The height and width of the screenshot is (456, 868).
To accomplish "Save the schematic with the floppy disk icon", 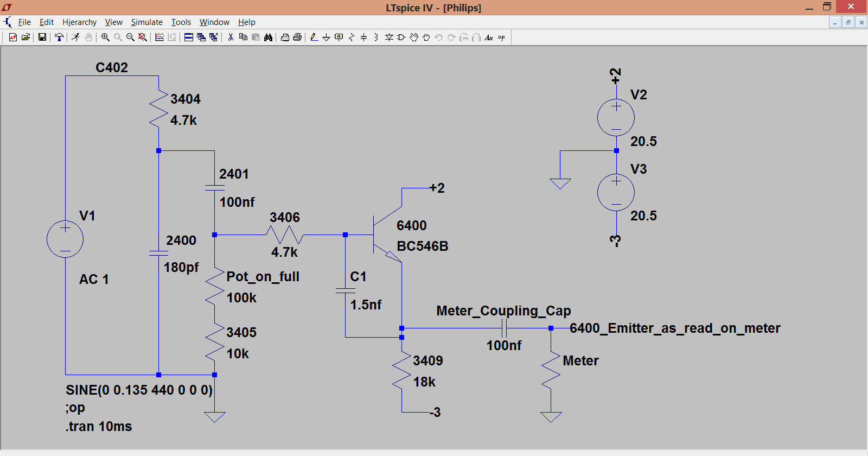I will pyautogui.click(x=42, y=37).
